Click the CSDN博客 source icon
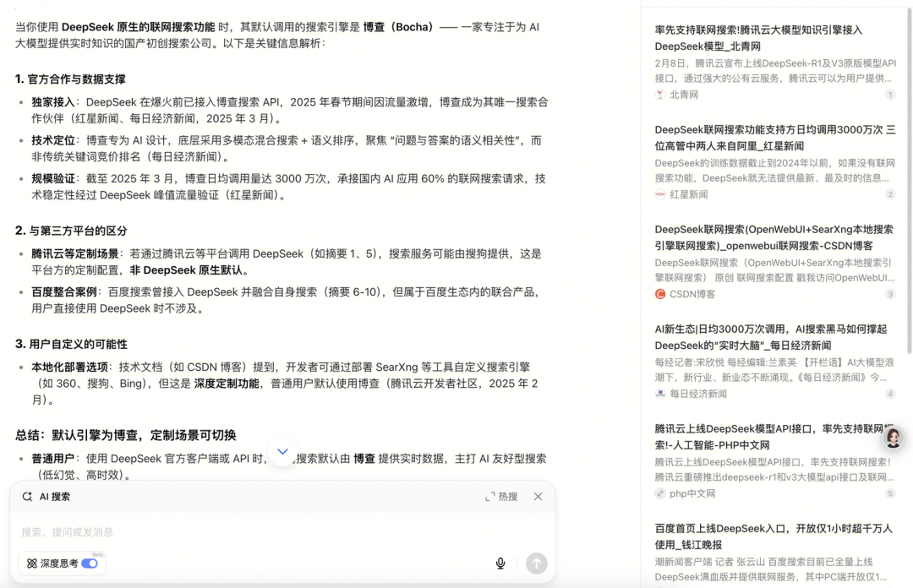This screenshot has height=588, width=913. tap(659, 294)
